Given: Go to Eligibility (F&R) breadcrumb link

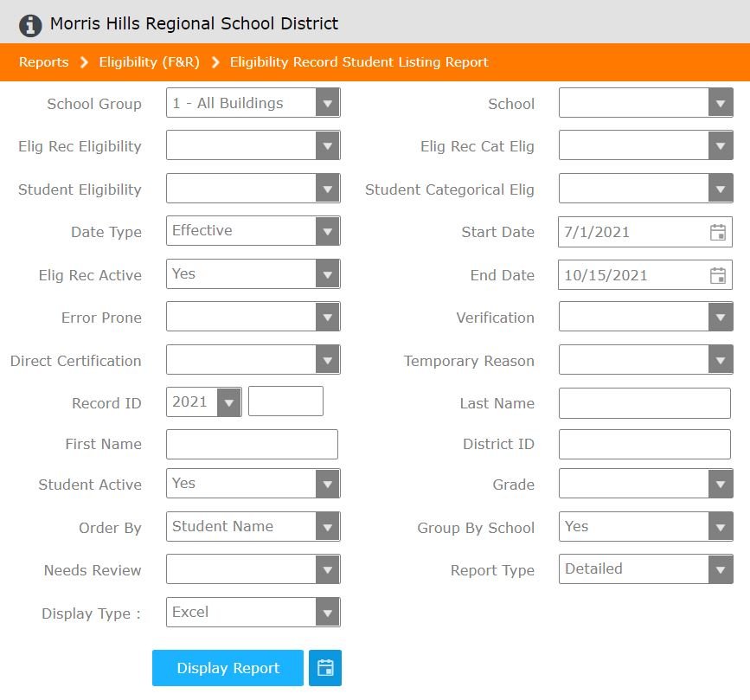Looking at the screenshot, I should [150, 62].
